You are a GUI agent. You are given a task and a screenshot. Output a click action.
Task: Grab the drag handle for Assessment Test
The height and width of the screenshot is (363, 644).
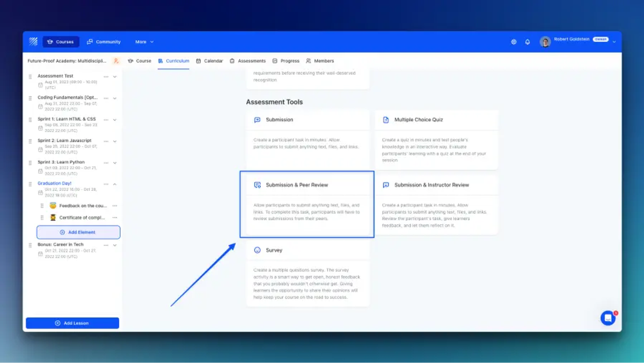pyautogui.click(x=30, y=77)
